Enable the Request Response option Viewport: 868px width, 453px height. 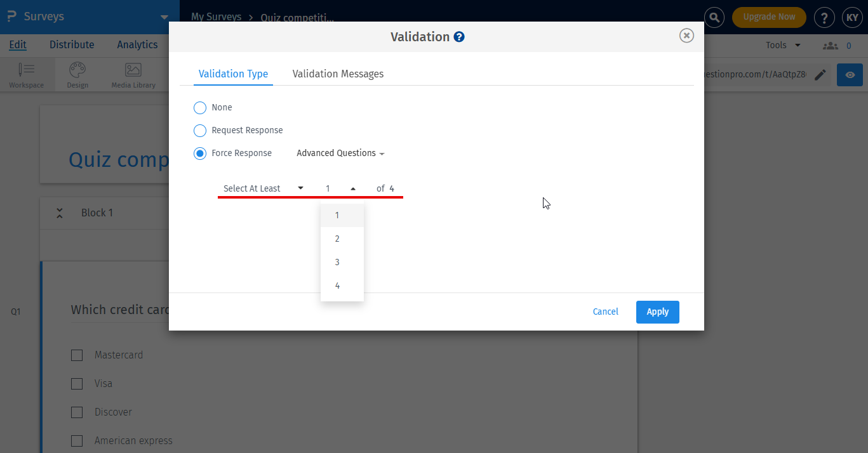[x=200, y=130]
